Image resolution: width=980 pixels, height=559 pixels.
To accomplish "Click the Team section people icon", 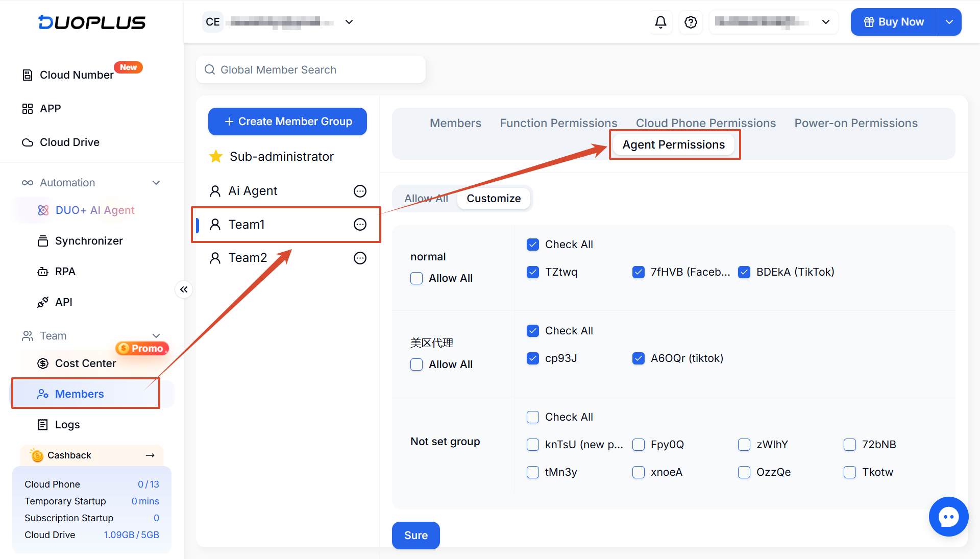I will [28, 336].
